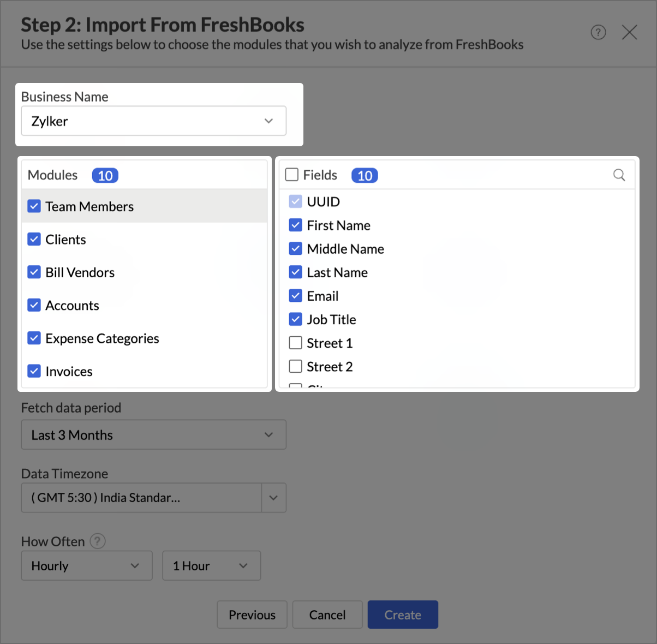This screenshot has width=657, height=644.
Task: Expand the Fetch data period dropdown
Action: pyautogui.click(x=153, y=435)
